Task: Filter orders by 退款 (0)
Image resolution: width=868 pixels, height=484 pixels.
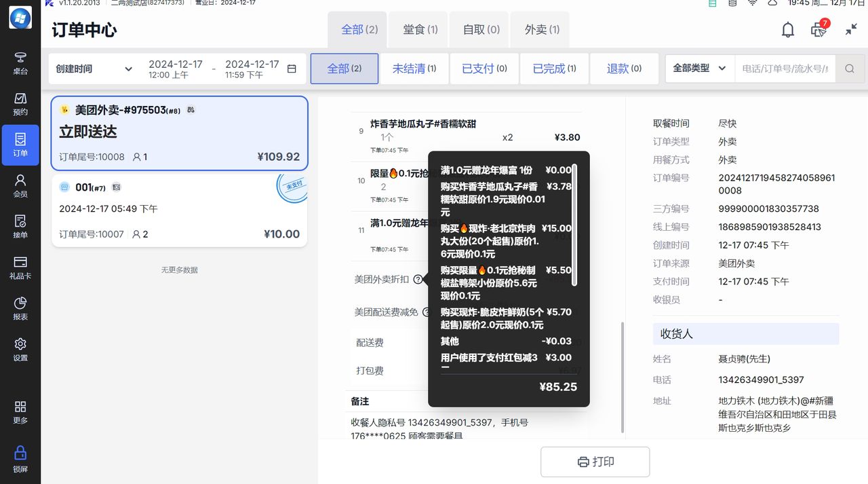Action: 625,69
